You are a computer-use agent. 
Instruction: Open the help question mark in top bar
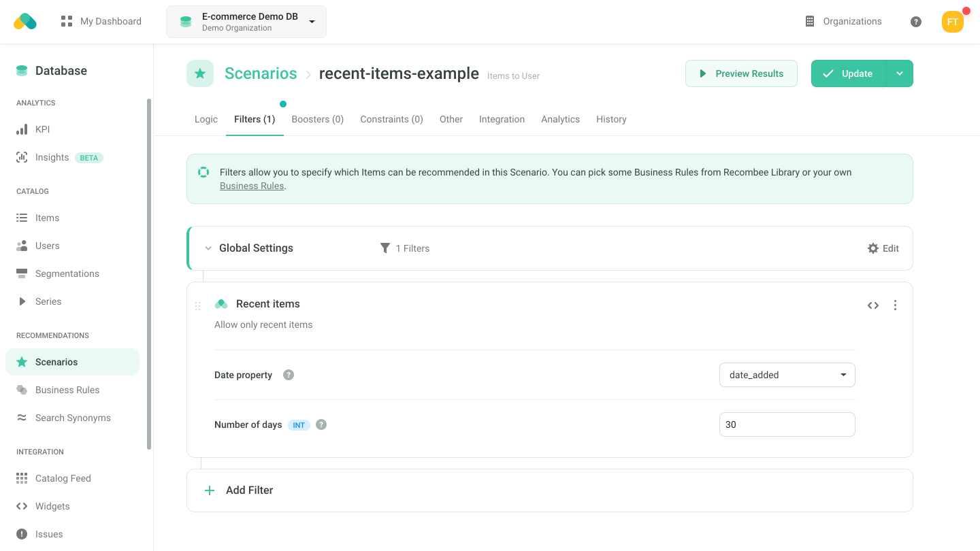pos(916,22)
